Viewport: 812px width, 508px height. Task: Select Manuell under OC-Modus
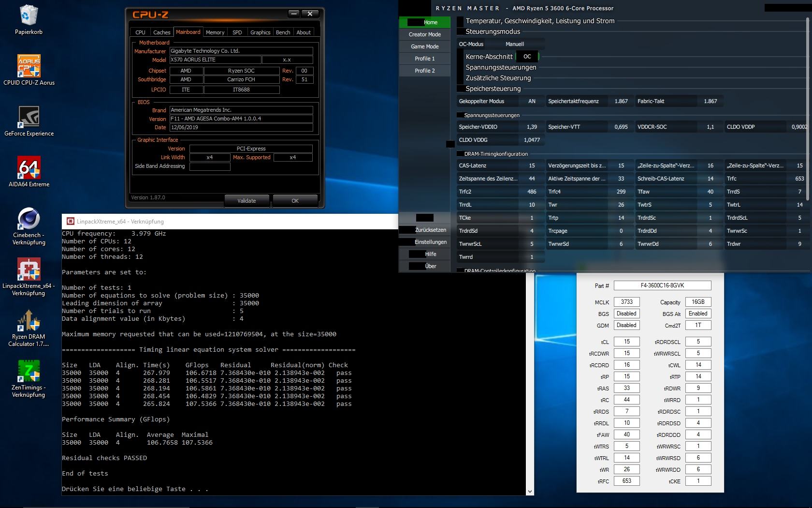tap(515, 44)
